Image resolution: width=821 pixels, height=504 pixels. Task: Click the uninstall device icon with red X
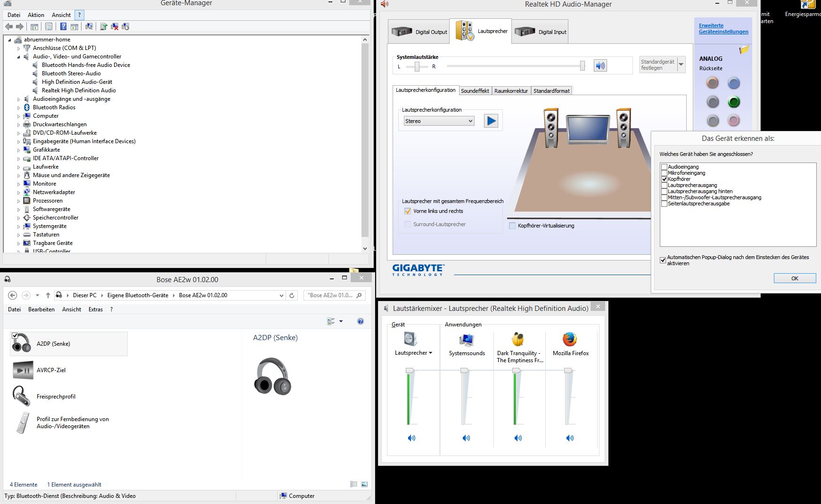[115, 26]
